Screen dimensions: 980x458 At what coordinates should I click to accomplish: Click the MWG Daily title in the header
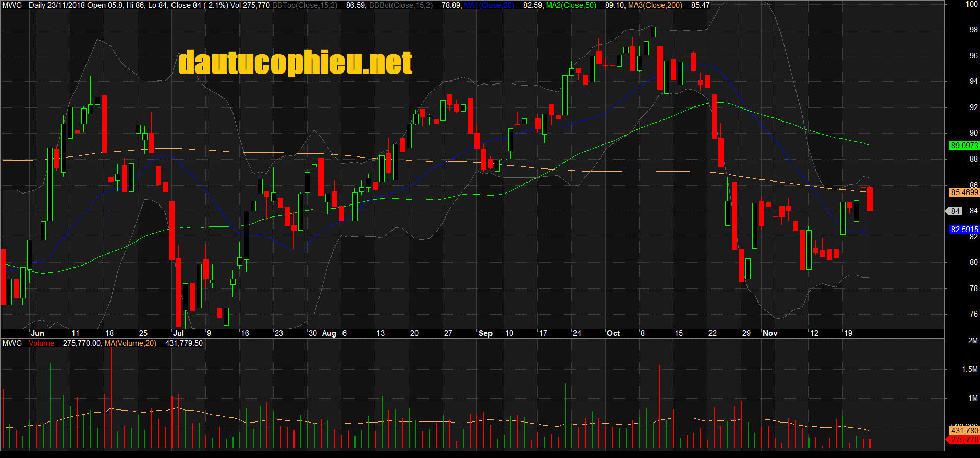23,5
